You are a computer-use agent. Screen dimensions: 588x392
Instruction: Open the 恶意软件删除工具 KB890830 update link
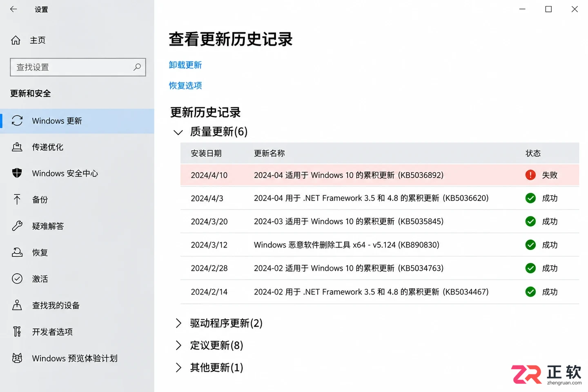tap(347, 245)
